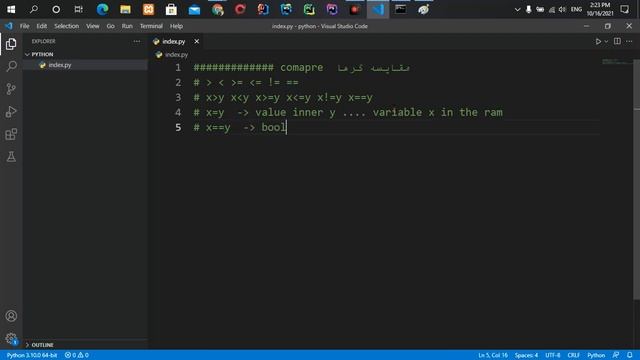Open Windows taskbar search

click(x=33, y=9)
